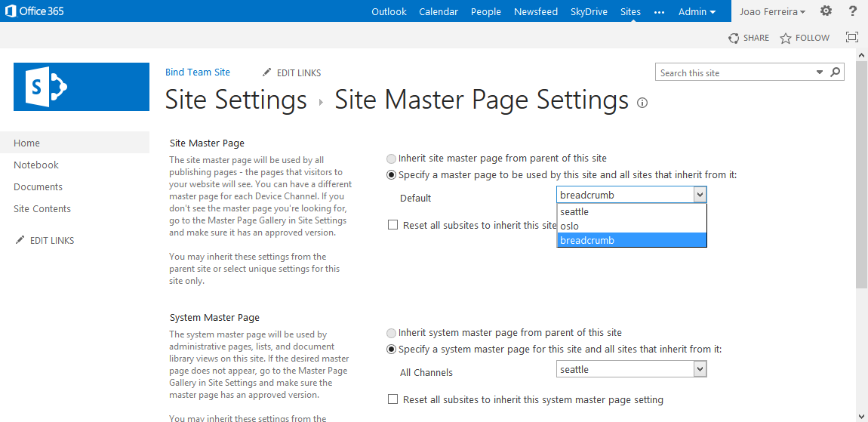Screen dimensions: 868x422
Task: Choose breadcrumb in the dropdown list
Action: (632, 240)
